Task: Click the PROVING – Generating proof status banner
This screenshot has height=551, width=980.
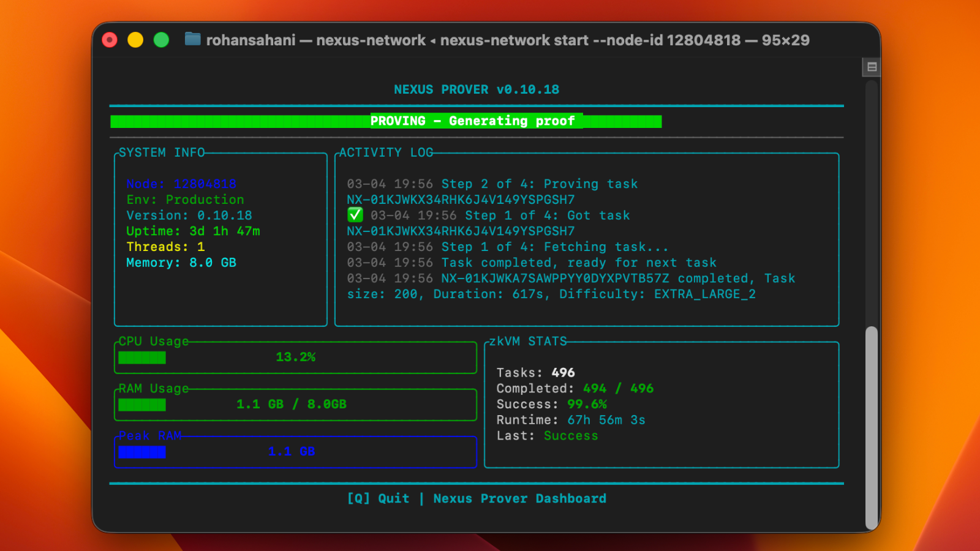Action: pos(386,121)
